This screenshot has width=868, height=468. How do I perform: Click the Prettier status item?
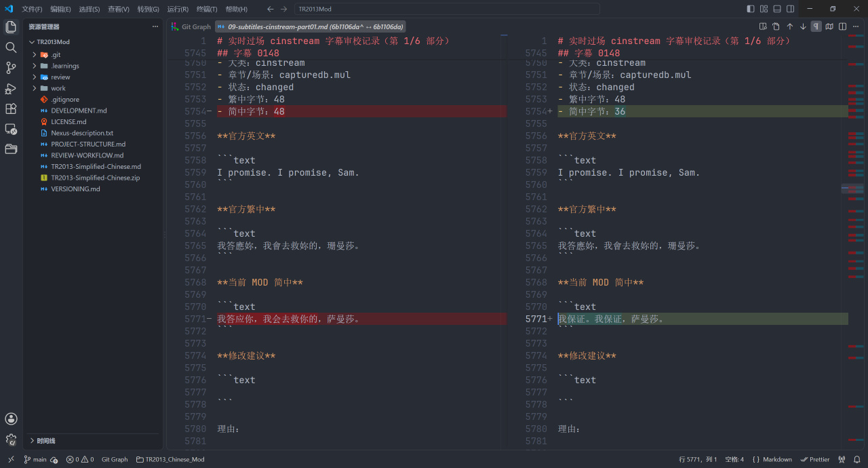pyautogui.click(x=814, y=459)
